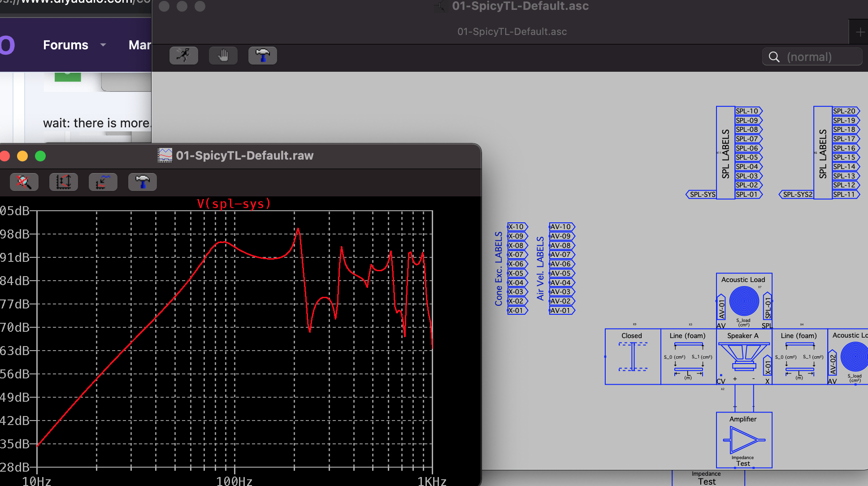The image size is (868, 486).
Task: Click the X-10 cone excursion label
Action: pyautogui.click(x=517, y=227)
